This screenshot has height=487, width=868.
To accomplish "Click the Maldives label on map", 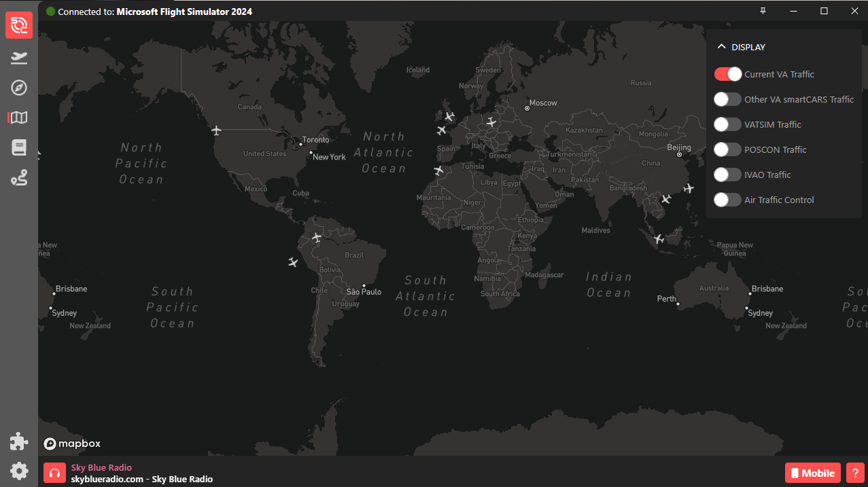I will point(595,230).
